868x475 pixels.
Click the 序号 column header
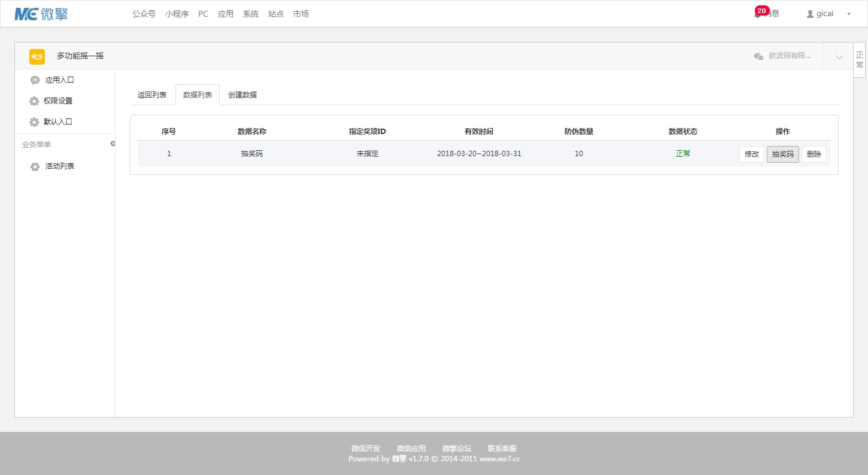click(x=169, y=132)
